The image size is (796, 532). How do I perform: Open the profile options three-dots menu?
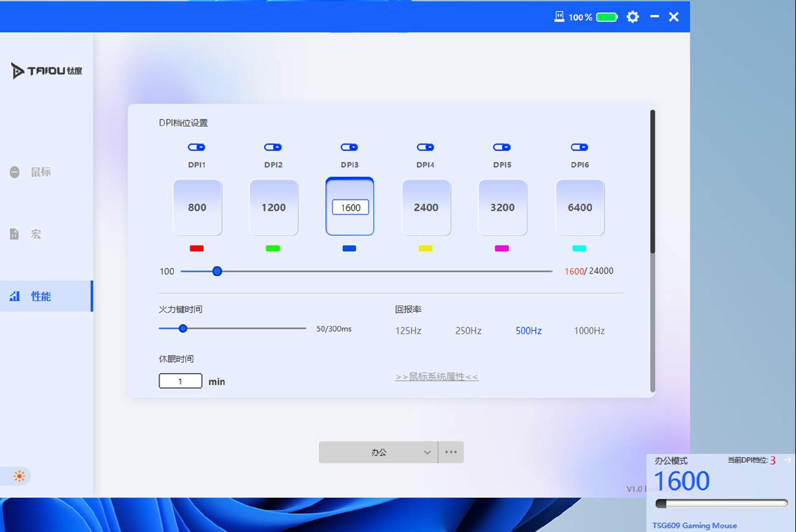[x=451, y=452]
